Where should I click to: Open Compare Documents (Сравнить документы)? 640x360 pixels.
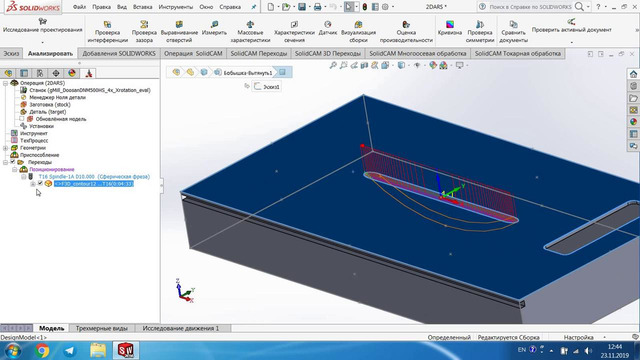tap(513, 32)
